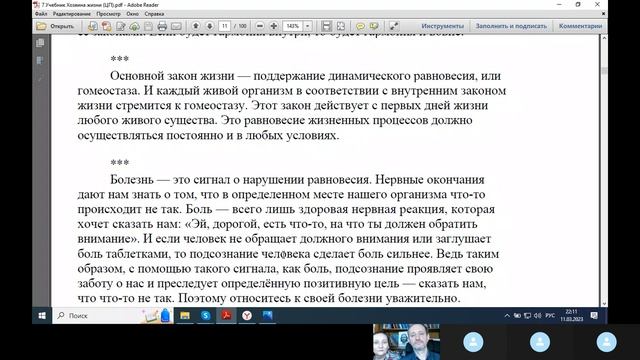Show hidden system tray icons chevron
The image size is (640, 360).
pyautogui.click(x=507, y=316)
